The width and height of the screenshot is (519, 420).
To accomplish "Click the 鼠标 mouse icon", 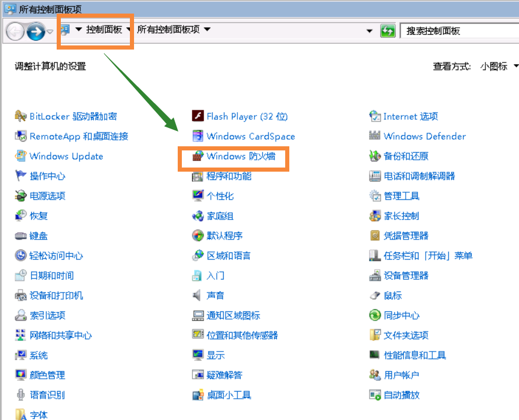I will [375, 296].
